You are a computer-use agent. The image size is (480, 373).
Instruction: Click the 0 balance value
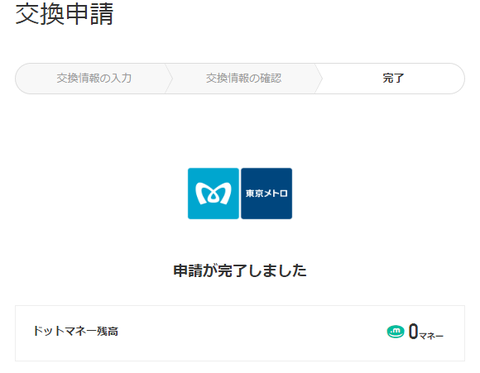[413, 331]
